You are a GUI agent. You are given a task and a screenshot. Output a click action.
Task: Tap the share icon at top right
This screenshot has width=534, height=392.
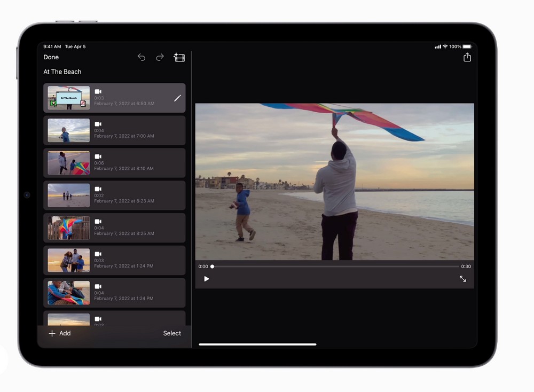[x=467, y=57]
